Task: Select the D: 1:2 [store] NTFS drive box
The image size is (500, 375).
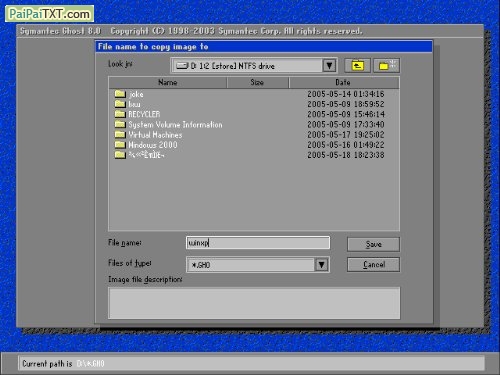Action: click(x=254, y=65)
